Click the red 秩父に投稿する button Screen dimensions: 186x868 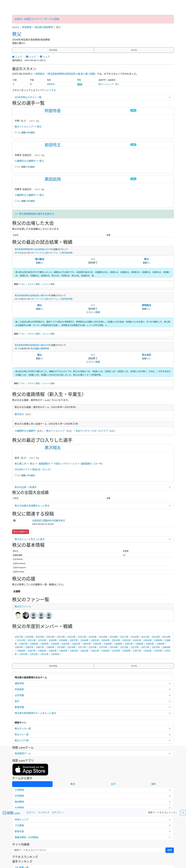[x=21, y=532]
